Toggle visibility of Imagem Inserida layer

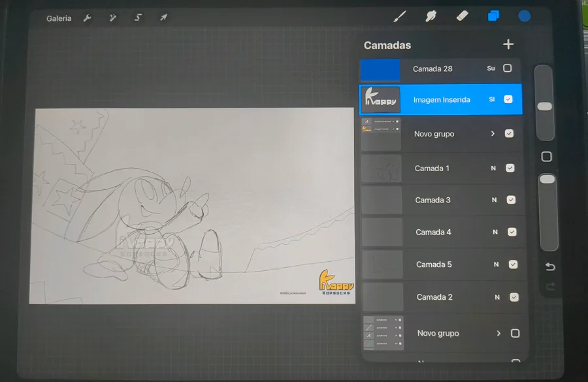tap(508, 99)
